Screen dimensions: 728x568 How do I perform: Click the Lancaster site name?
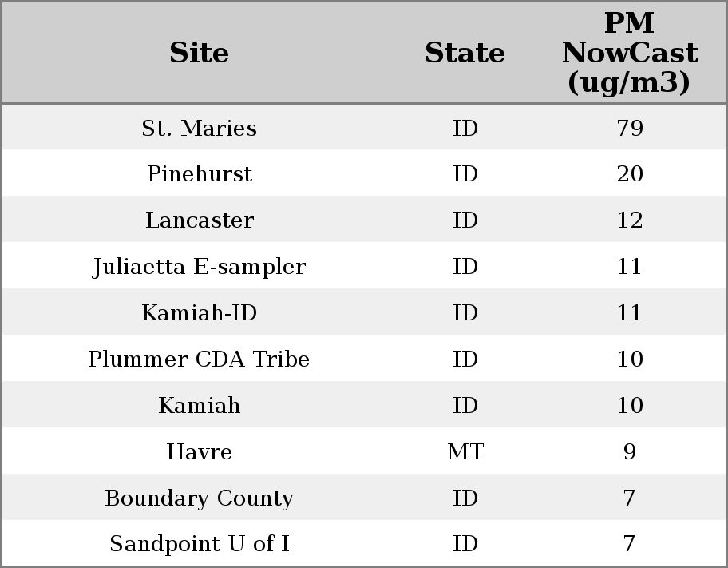[199, 220]
